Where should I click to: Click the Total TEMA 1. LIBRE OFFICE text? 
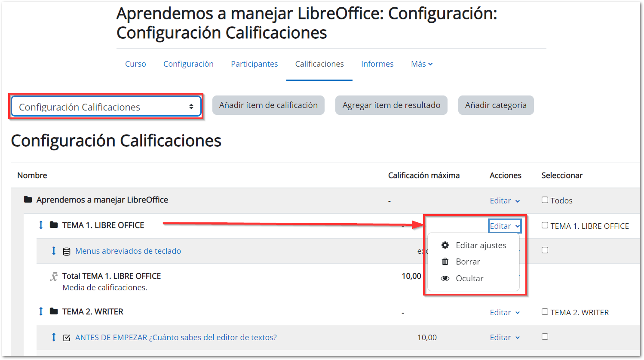tap(111, 276)
